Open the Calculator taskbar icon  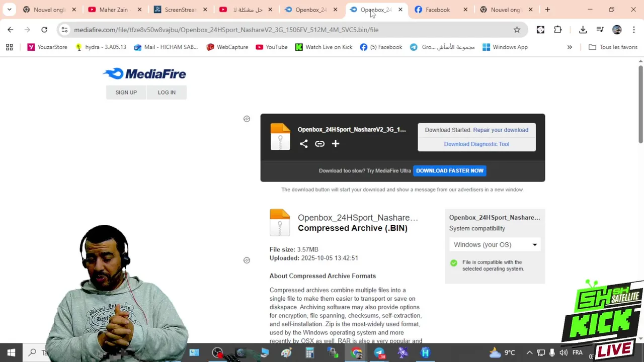click(309, 353)
